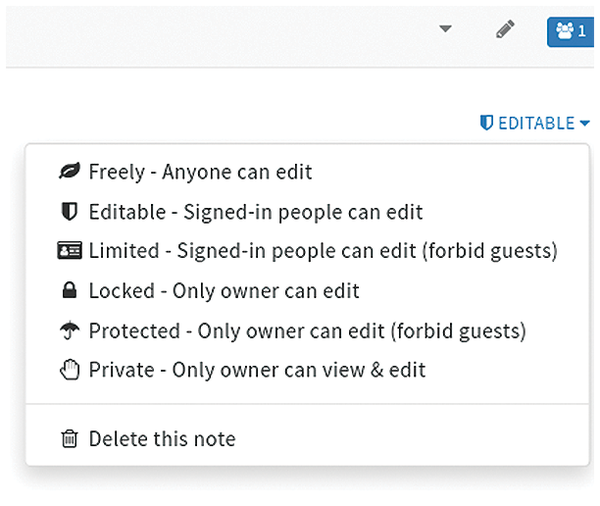
Task: Click the ID card icon for Limited
Action: (x=69, y=250)
